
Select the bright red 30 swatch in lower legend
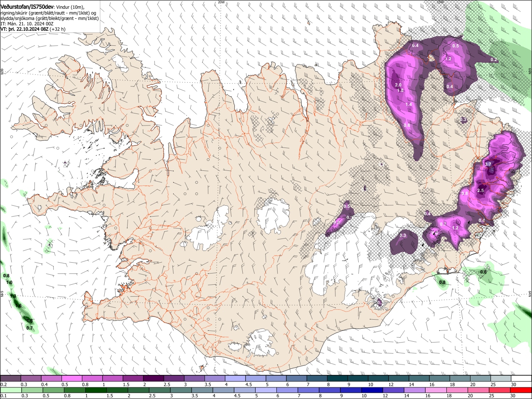[x=521, y=390]
